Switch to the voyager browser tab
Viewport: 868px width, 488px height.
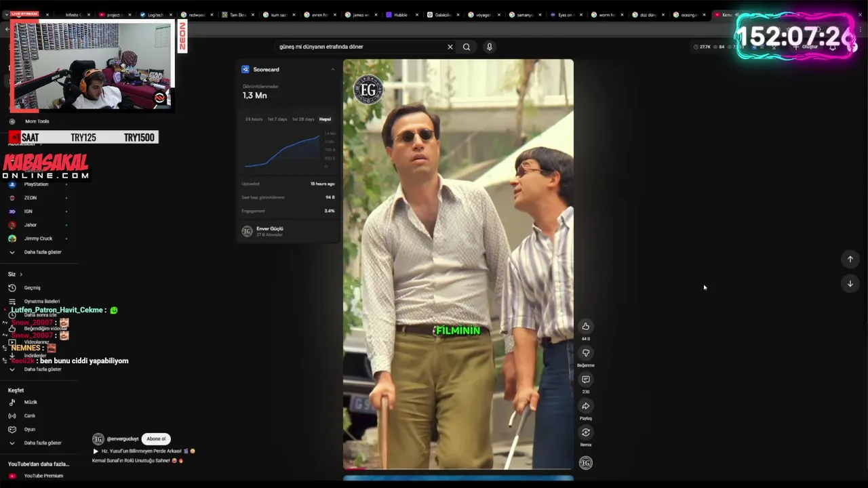click(x=485, y=14)
